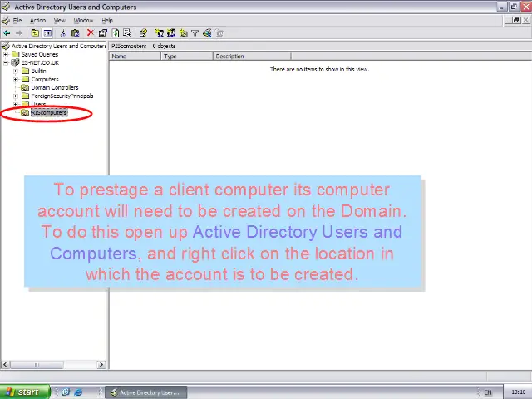Image resolution: width=532 pixels, height=399 pixels.
Task: Click the Start button
Action: 22,392
